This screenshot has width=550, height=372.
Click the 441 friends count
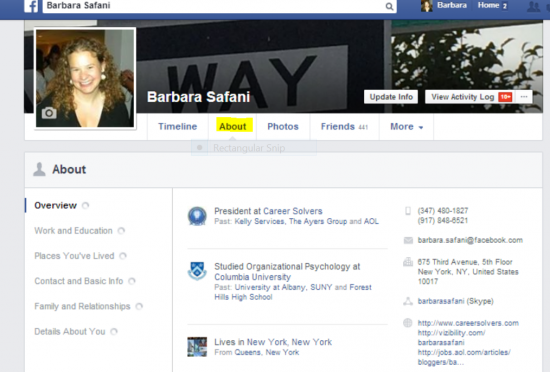click(363, 127)
